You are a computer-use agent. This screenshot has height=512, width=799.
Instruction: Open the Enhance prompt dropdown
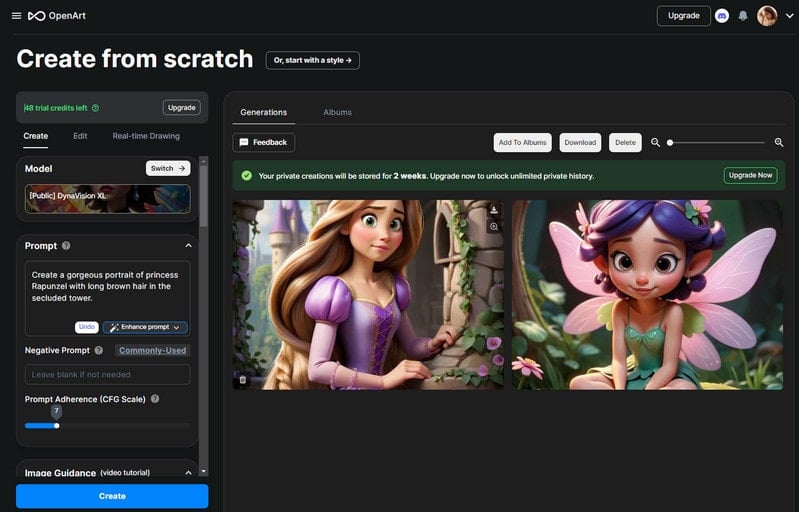tap(145, 327)
